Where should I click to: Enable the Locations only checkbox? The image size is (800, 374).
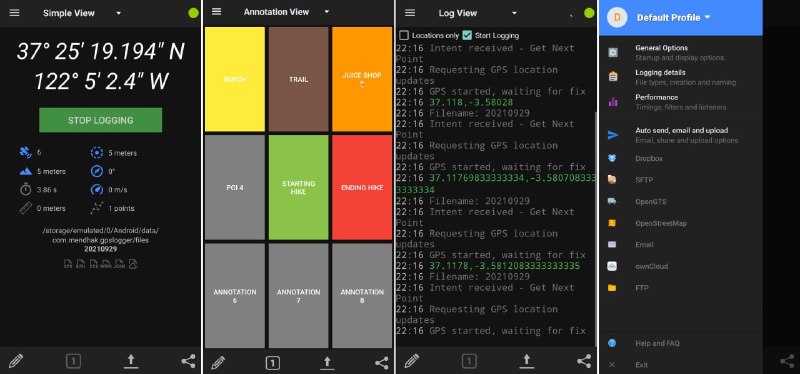404,35
